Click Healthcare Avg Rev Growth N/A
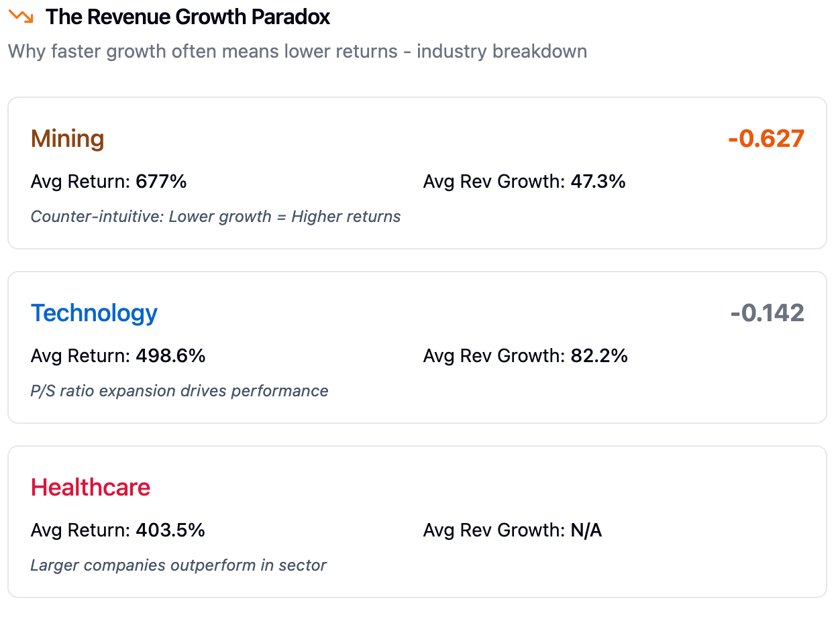Image resolution: width=840 pixels, height=625 pixels. coord(513,530)
